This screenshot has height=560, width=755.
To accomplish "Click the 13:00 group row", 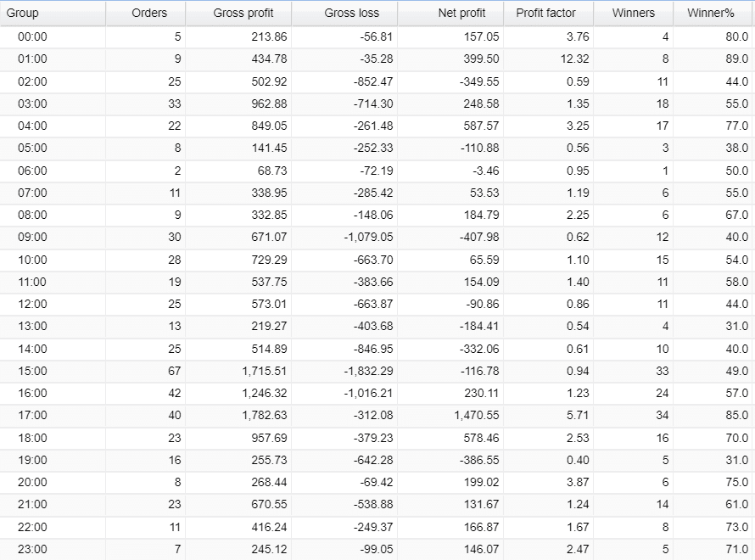I will (x=32, y=327).
